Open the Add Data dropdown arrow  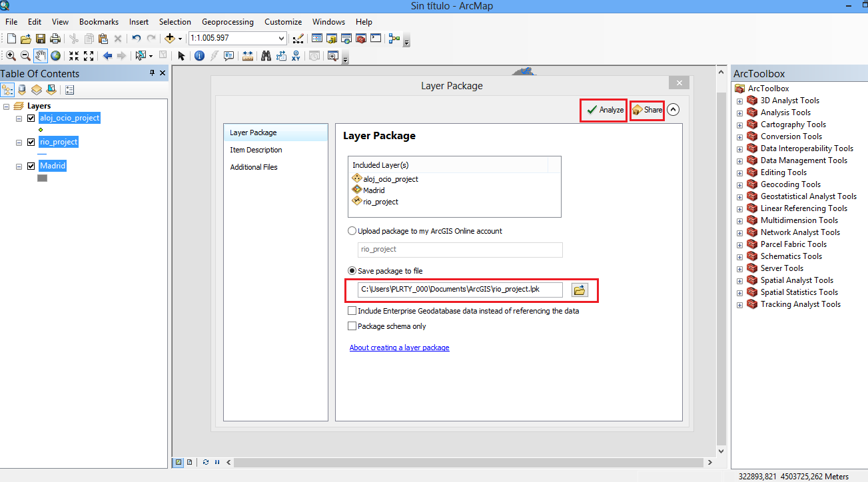(180, 39)
